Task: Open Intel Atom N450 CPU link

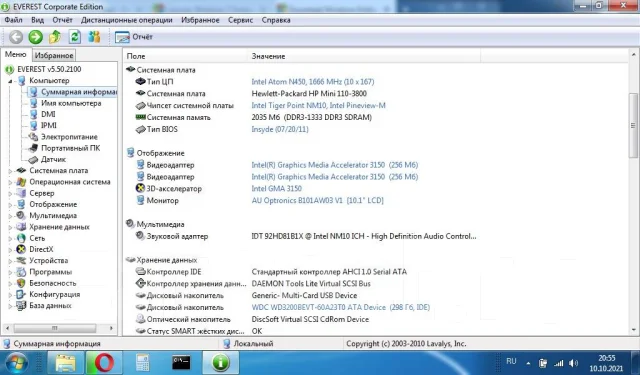Action: pos(313,82)
